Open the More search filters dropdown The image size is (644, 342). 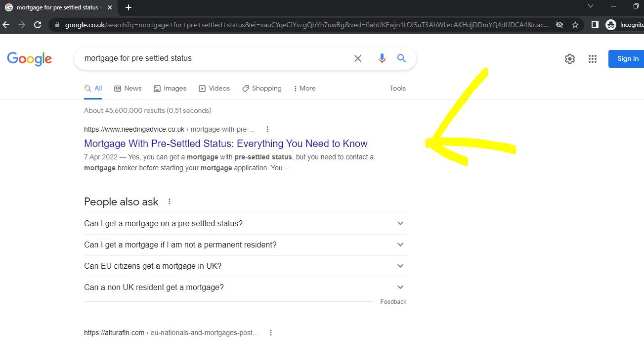(x=304, y=89)
